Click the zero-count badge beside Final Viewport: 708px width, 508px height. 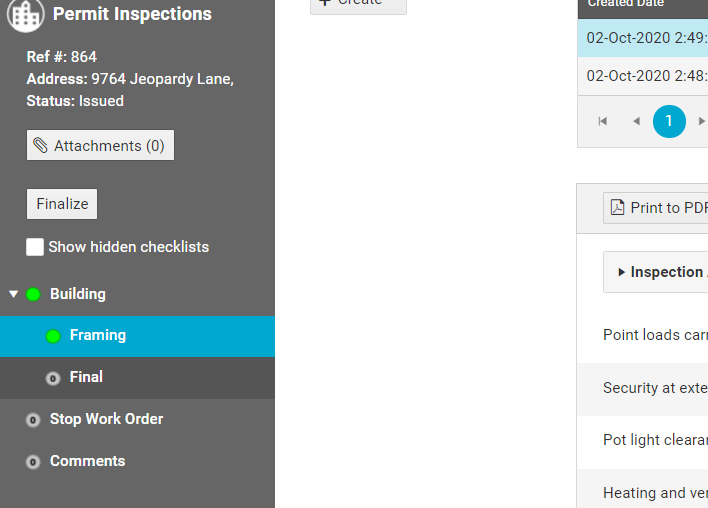click(x=53, y=378)
